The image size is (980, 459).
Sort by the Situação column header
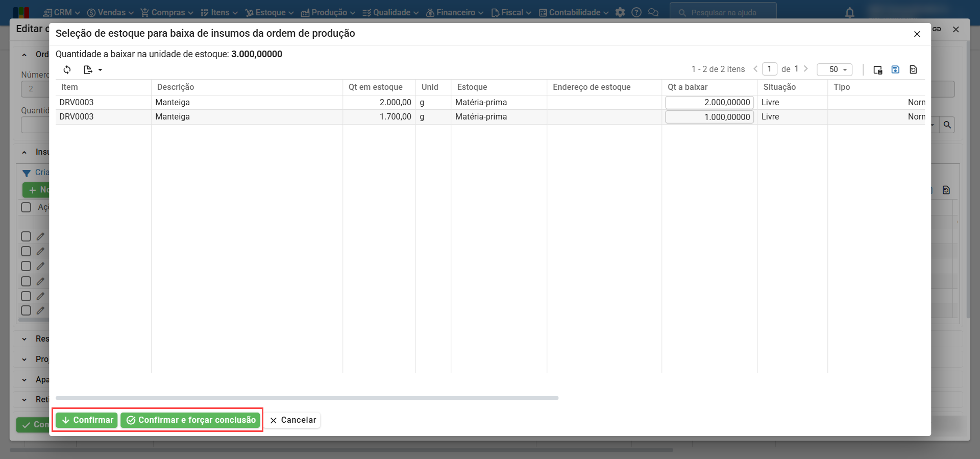[x=792, y=87]
